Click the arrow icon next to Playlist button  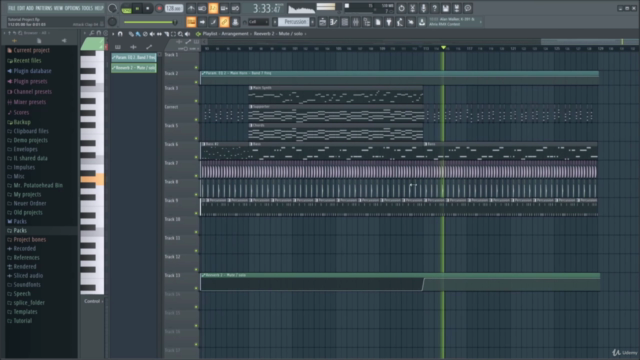tap(202, 22)
